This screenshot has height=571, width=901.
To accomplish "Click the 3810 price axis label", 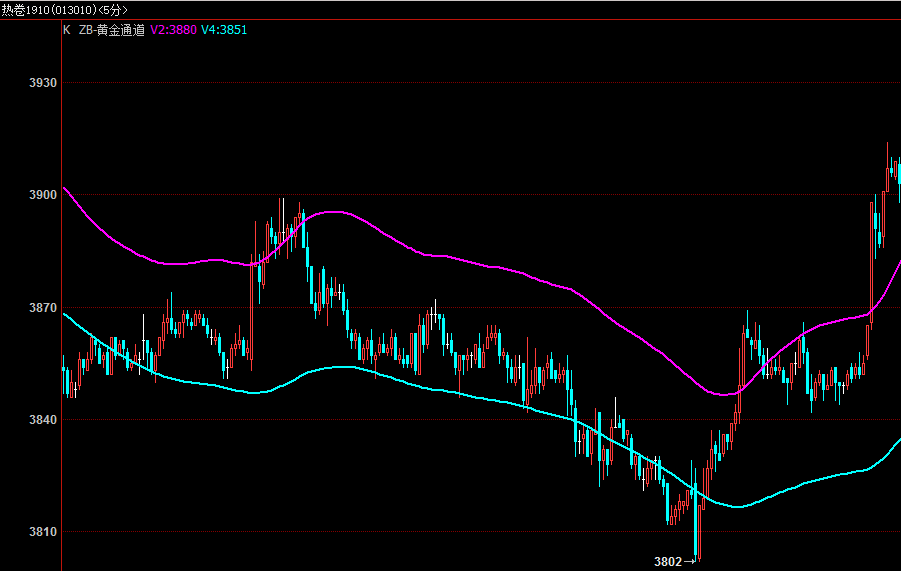I will pos(43,532).
